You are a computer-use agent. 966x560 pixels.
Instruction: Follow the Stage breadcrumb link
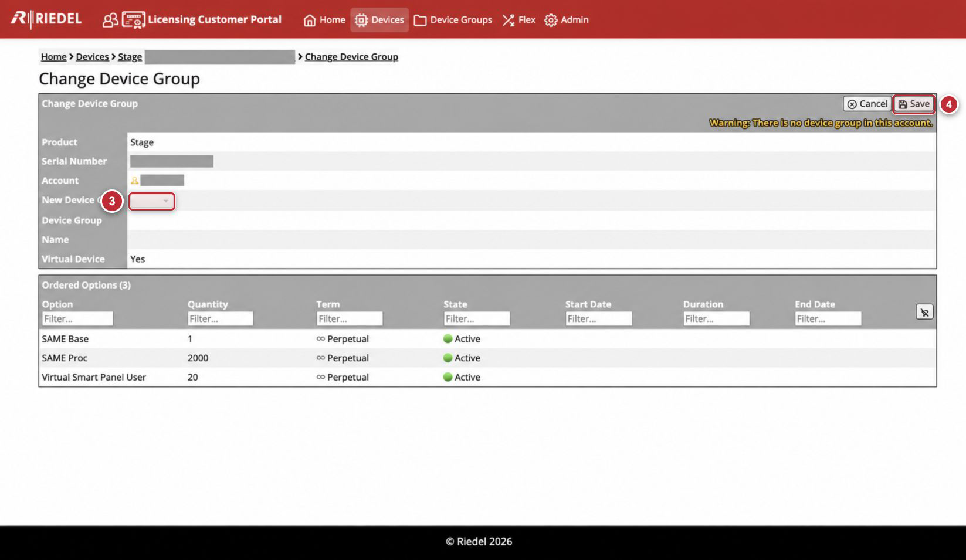130,57
